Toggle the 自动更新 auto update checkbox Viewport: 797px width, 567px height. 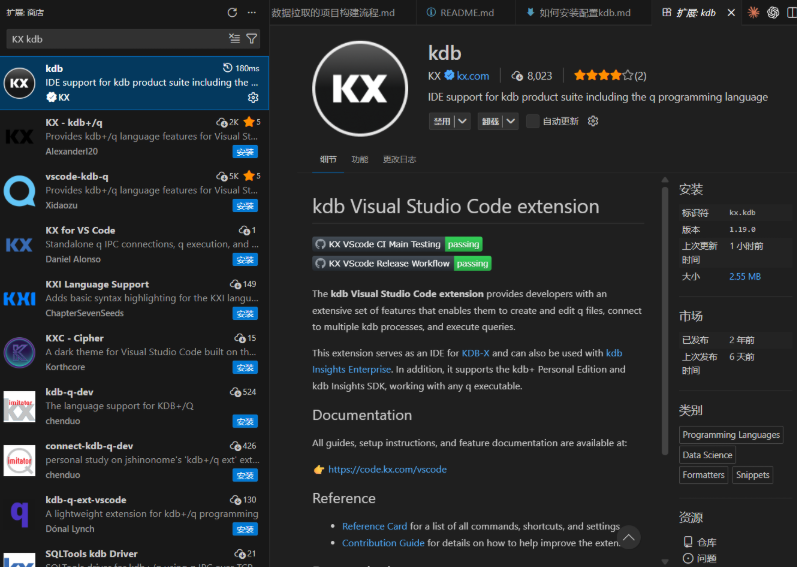pyautogui.click(x=532, y=121)
